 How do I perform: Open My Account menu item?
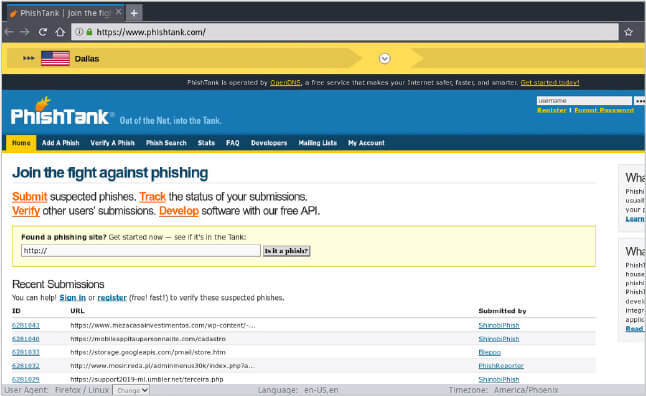click(x=366, y=143)
